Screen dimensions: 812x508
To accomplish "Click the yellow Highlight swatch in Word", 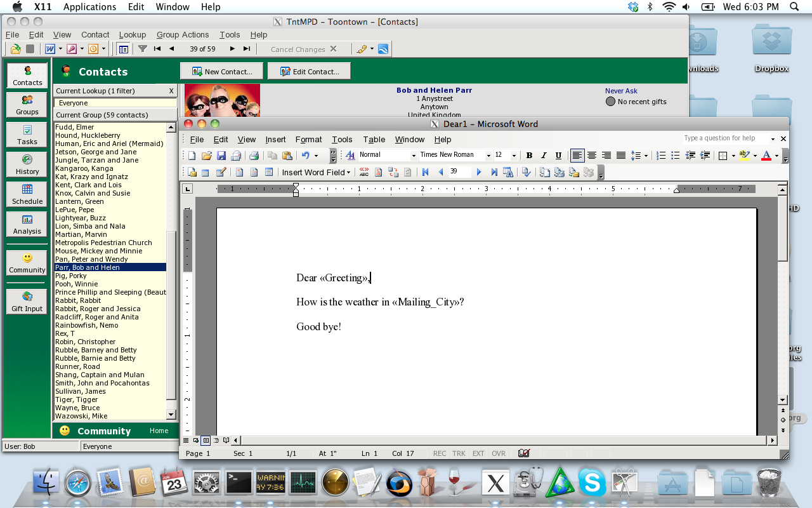I will point(745,156).
